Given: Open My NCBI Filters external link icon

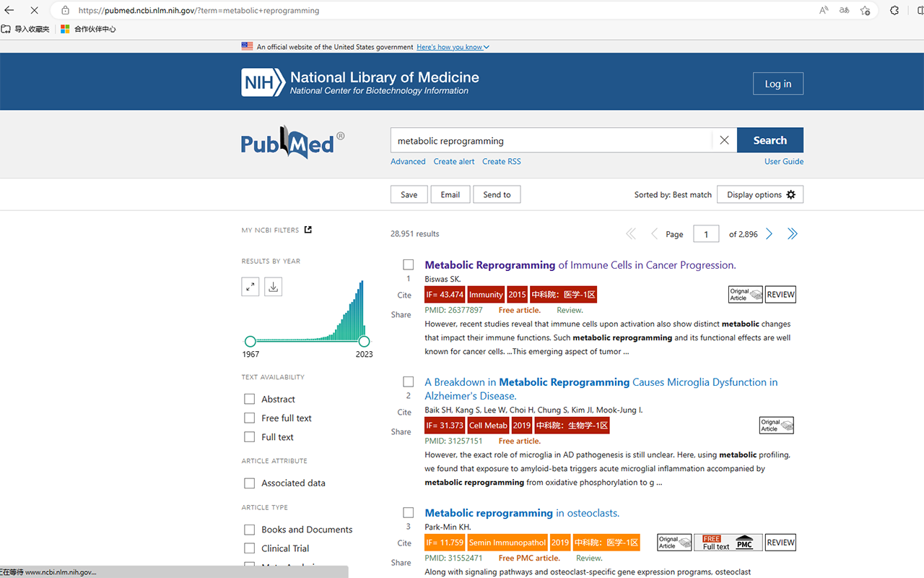Looking at the screenshot, I should click(x=308, y=230).
